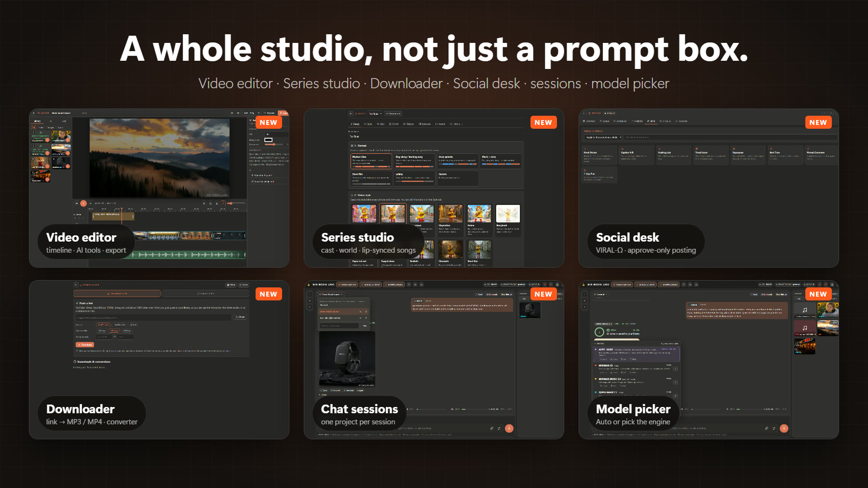Viewport: 868px width, 488px height.
Task: Click first square icon after Downloader tab in Chat sessions
Action: pyautogui.click(x=409, y=285)
